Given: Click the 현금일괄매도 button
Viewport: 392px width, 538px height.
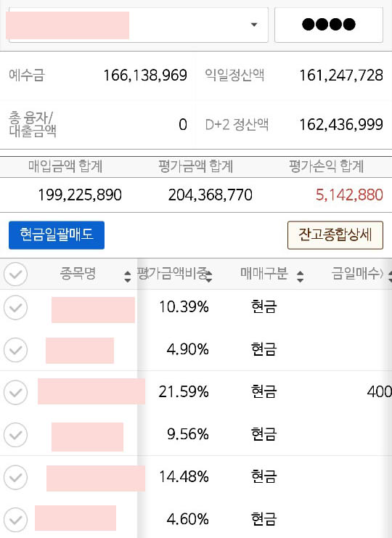Looking at the screenshot, I should 57,235.
